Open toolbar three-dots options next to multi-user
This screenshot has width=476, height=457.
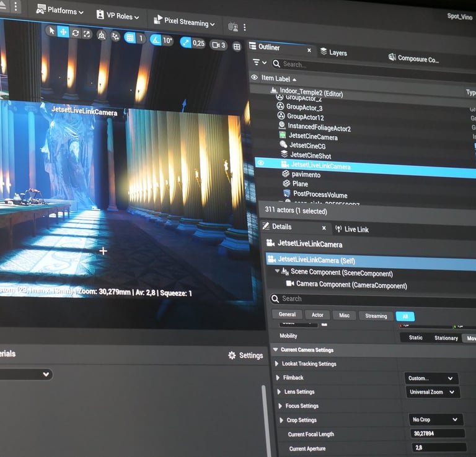pos(245,28)
